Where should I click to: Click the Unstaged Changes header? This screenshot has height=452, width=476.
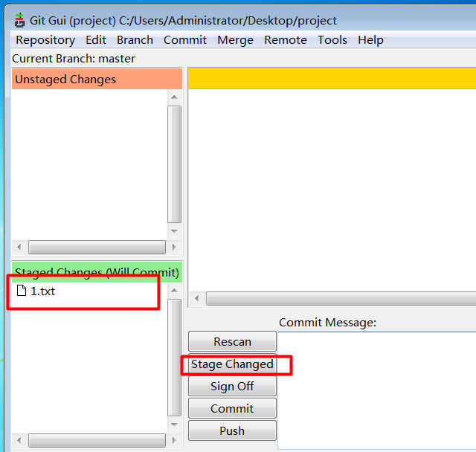tap(97, 79)
